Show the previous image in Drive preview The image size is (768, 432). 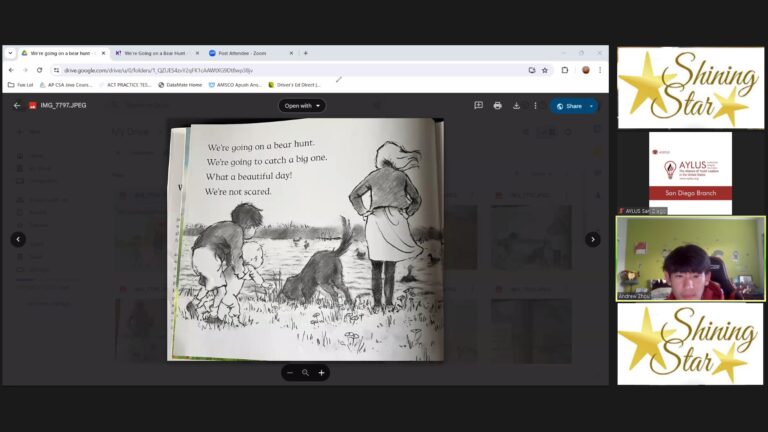[x=18, y=240]
